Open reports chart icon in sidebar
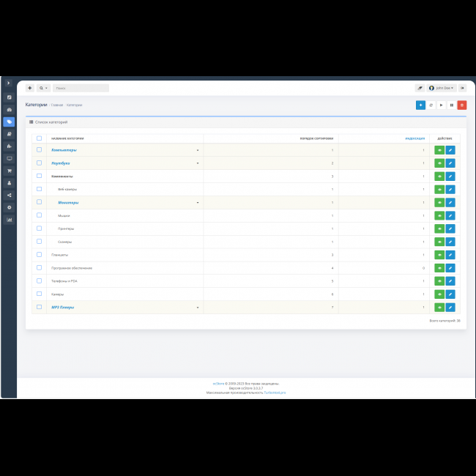The image size is (476, 476). click(9, 220)
